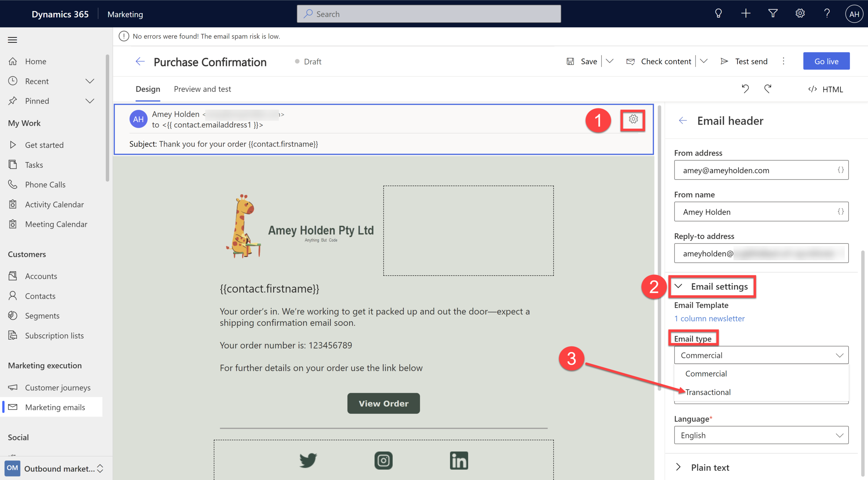Click the Go live button
This screenshot has height=480, width=868.
(x=826, y=61)
